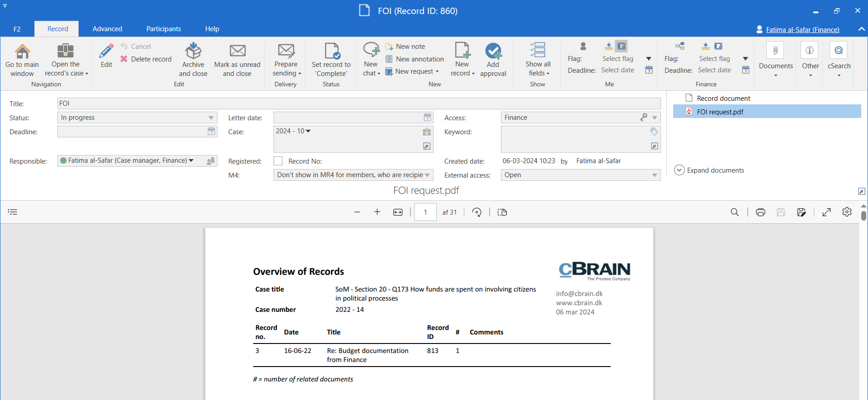Click the print icon in the PDF toolbar

pos(760,212)
